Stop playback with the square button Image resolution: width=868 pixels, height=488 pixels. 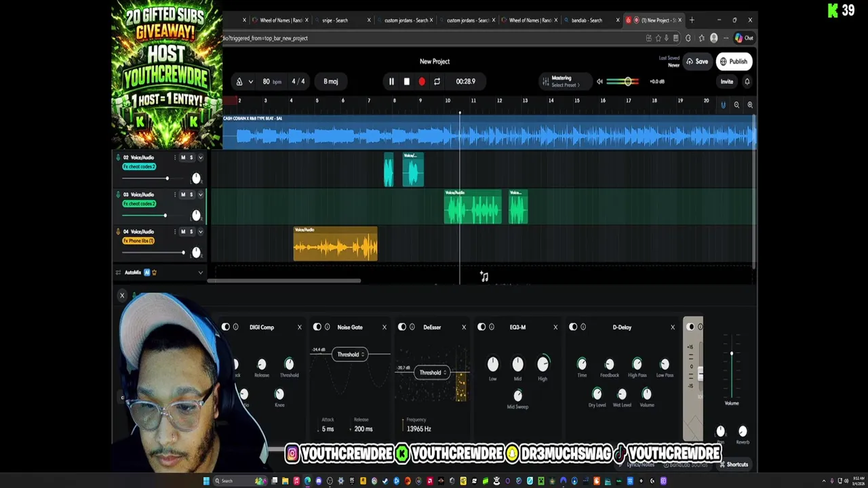[x=406, y=81]
